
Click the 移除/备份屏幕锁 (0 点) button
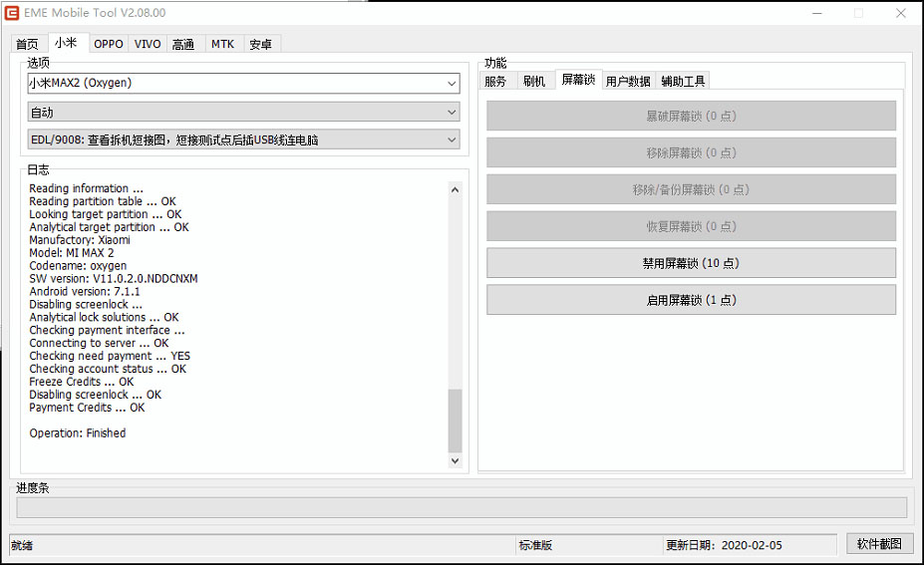[691, 189]
